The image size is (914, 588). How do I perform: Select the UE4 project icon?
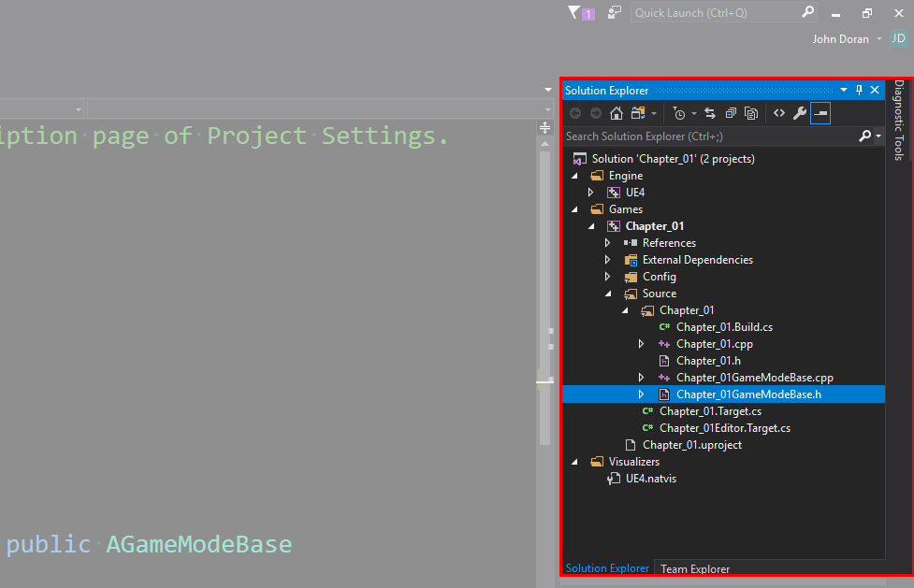[x=614, y=193]
